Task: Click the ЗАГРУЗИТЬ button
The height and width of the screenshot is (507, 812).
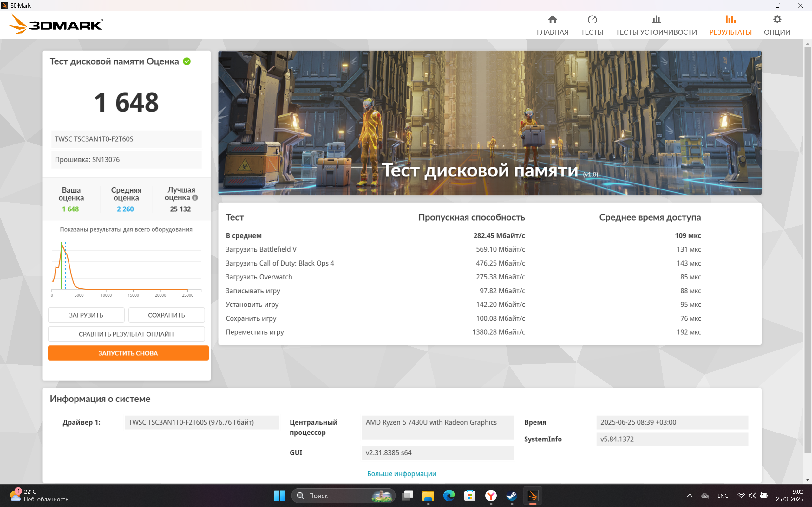Action: tap(86, 315)
